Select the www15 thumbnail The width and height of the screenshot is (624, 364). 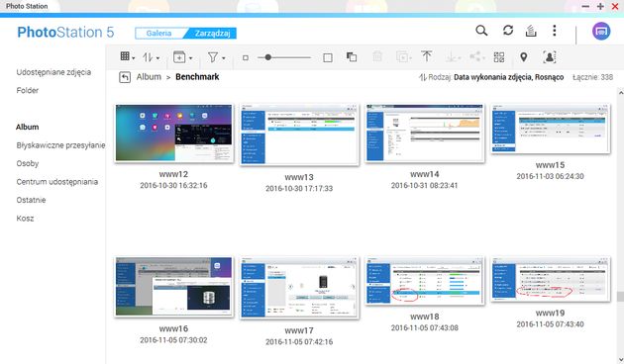[551, 129]
